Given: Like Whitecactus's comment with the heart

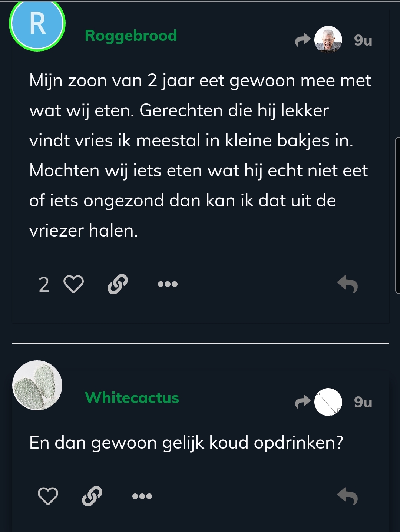Looking at the screenshot, I should pos(48,496).
